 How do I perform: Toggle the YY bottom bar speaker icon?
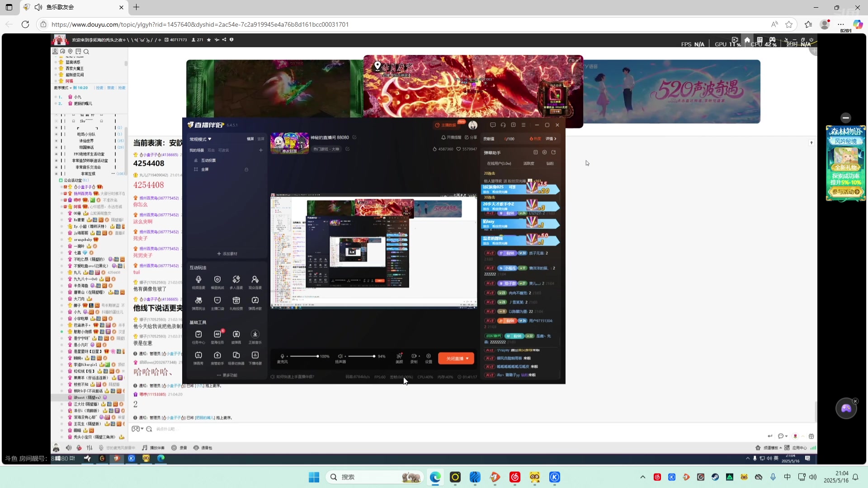[69, 448]
